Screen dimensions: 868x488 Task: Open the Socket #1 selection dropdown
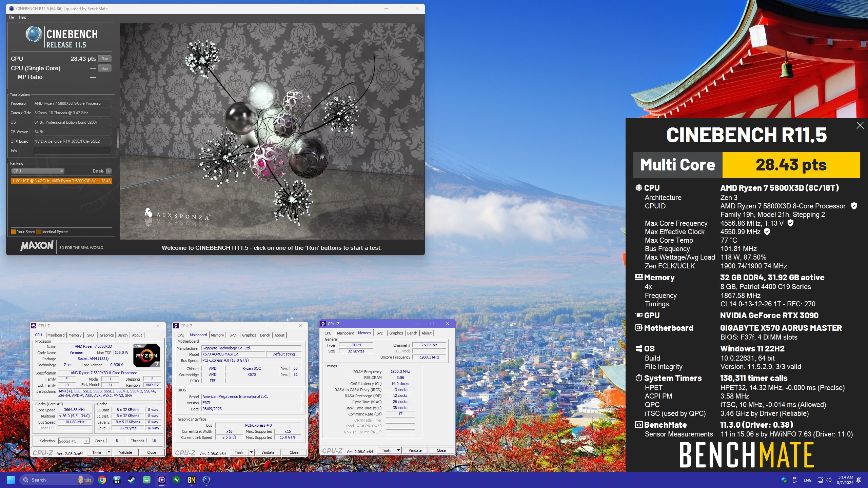(74, 441)
